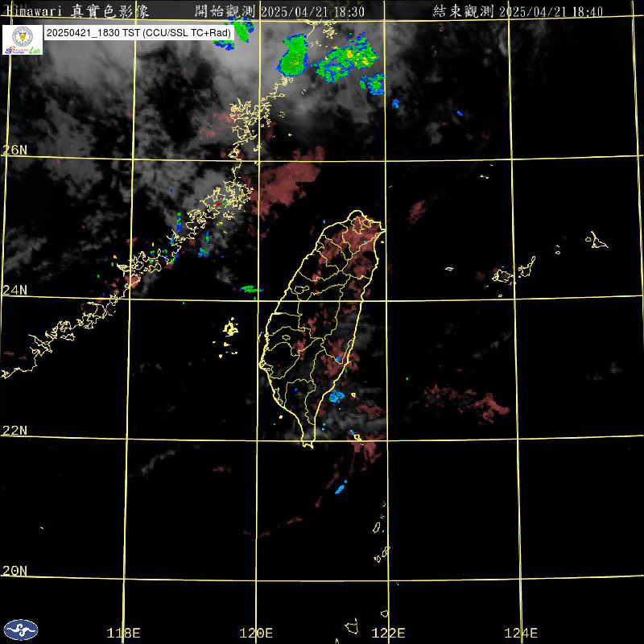Click the 122E longitude label
Screen dimensions: 644x644
click(x=388, y=633)
